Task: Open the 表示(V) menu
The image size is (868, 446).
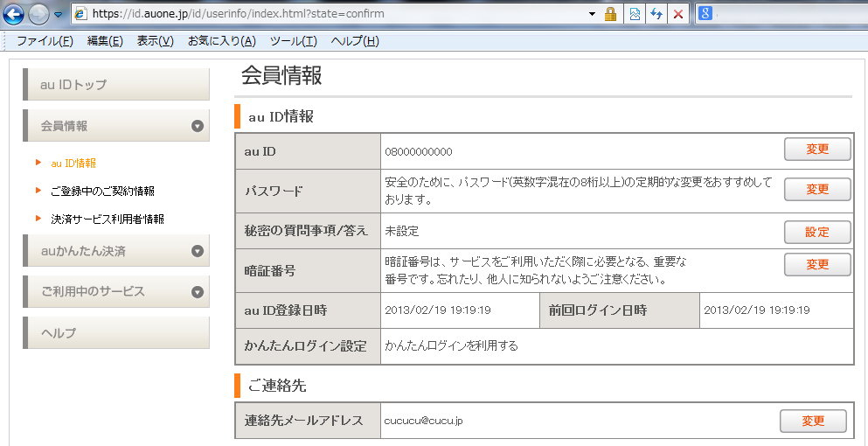Action: click(x=155, y=41)
